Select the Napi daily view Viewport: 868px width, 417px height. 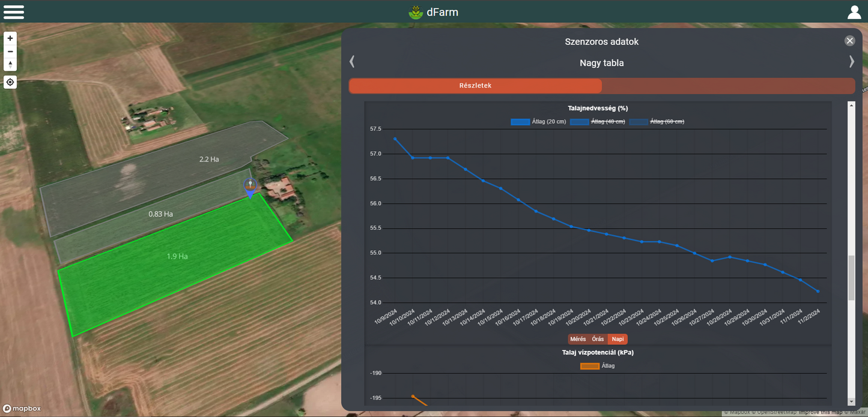coord(618,339)
